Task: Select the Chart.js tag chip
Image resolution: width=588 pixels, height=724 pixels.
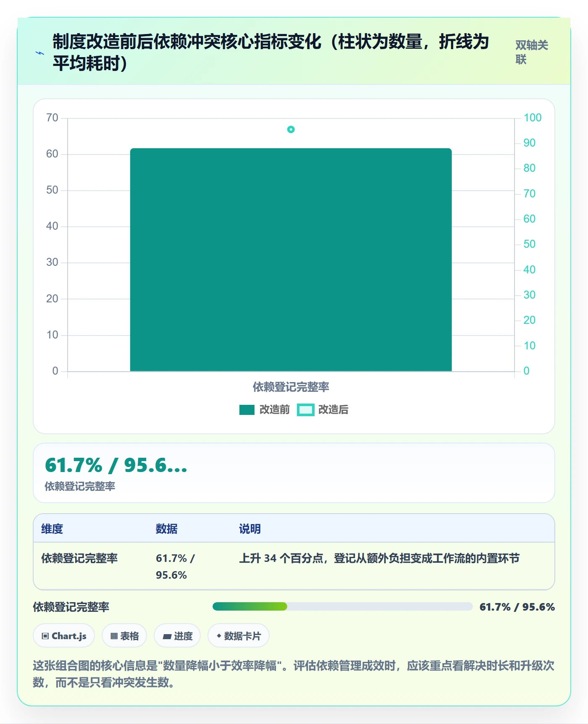Action: tap(64, 636)
